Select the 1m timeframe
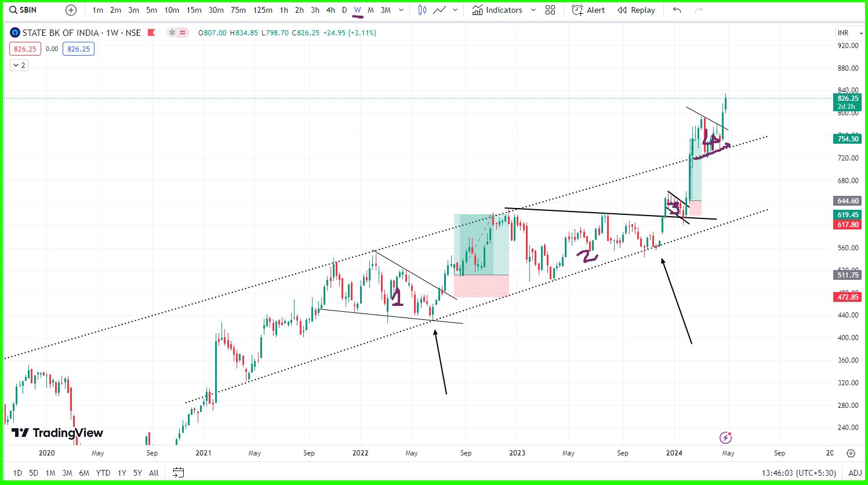 [x=97, y=10]
